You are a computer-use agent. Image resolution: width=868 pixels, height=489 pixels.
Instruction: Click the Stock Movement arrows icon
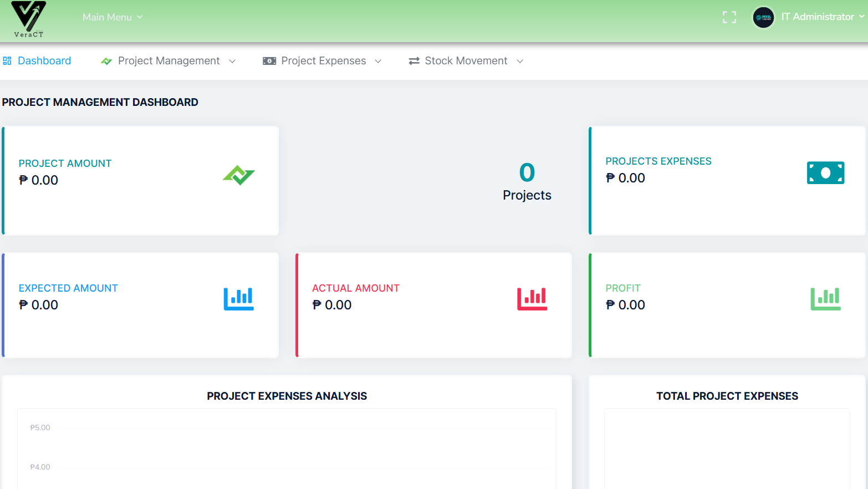[x=413, y=60]
